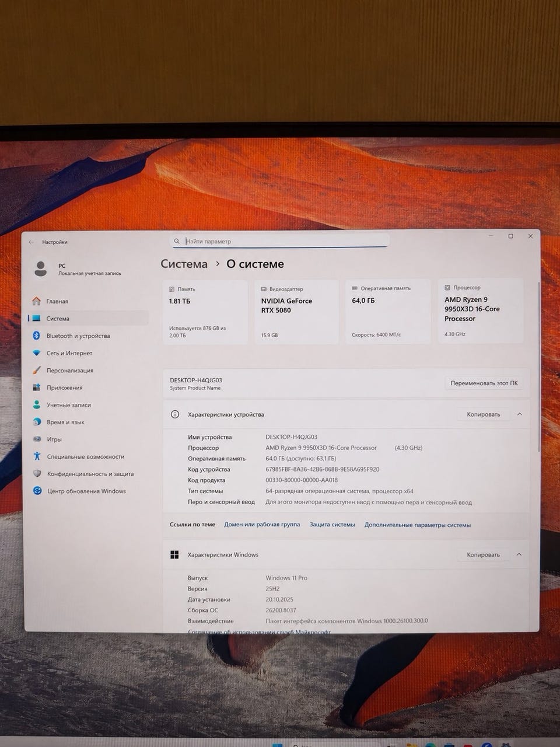Open Центр обновления Windows via its update icon
Viewport: 560px width, 747px height.
pos(37,491)
